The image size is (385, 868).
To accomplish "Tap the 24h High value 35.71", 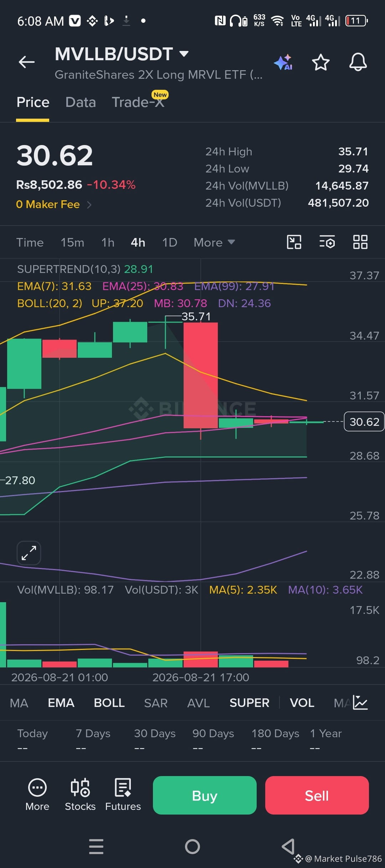I will click(x=353, y=151).
